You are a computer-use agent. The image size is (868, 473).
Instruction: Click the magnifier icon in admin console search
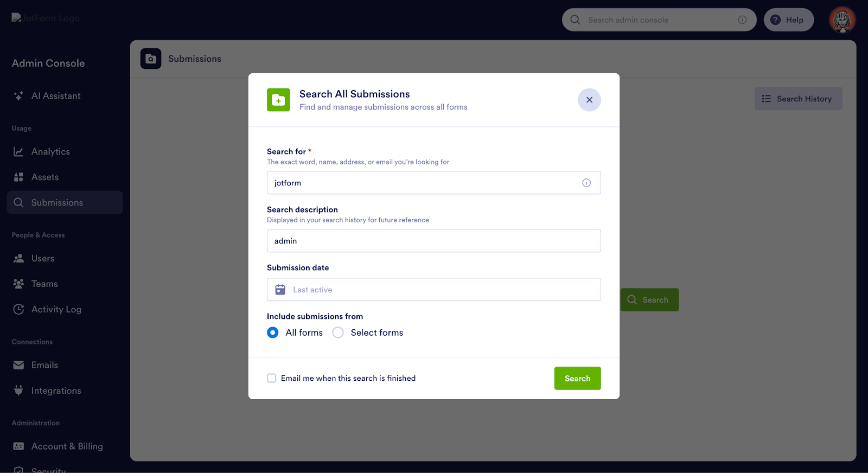[x=575, y=20]
